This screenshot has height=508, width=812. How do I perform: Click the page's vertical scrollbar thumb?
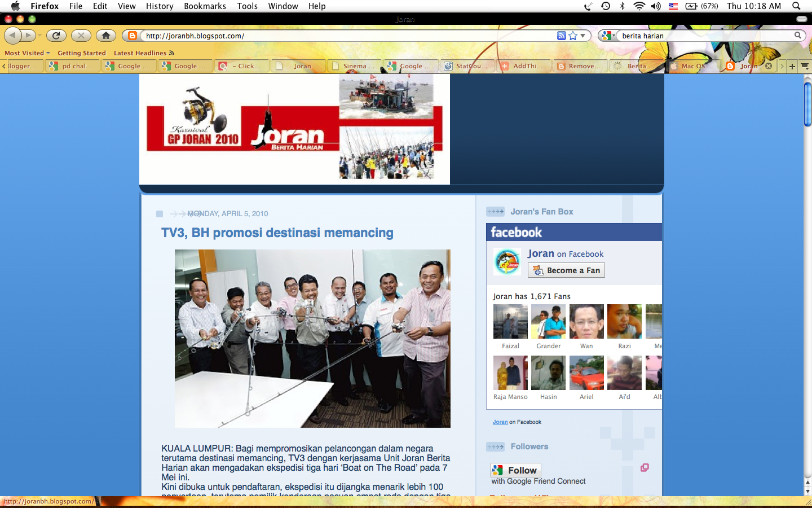[807, 104]
